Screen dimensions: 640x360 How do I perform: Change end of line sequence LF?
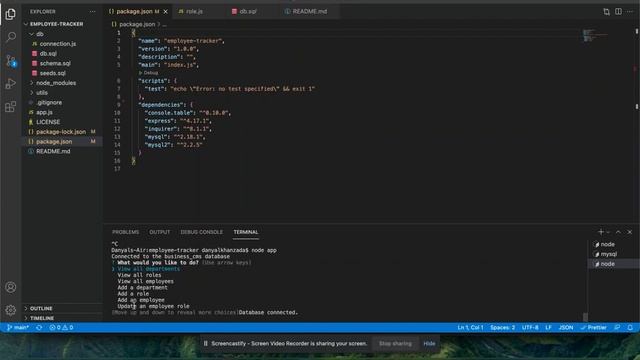click(x=549, y=327)
